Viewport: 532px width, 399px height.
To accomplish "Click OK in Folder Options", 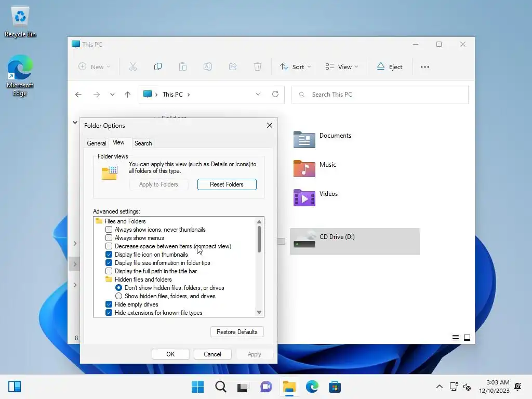I will click(170, 354).
